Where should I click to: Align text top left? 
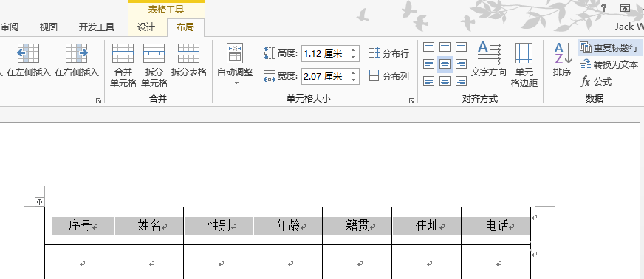[429, 46]
